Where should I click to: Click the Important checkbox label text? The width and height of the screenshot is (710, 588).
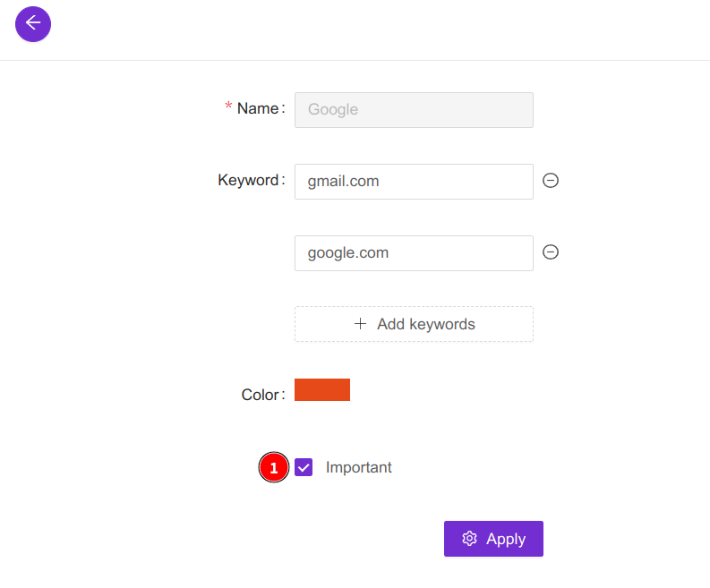pyautogui.click(x=358, y=467)
